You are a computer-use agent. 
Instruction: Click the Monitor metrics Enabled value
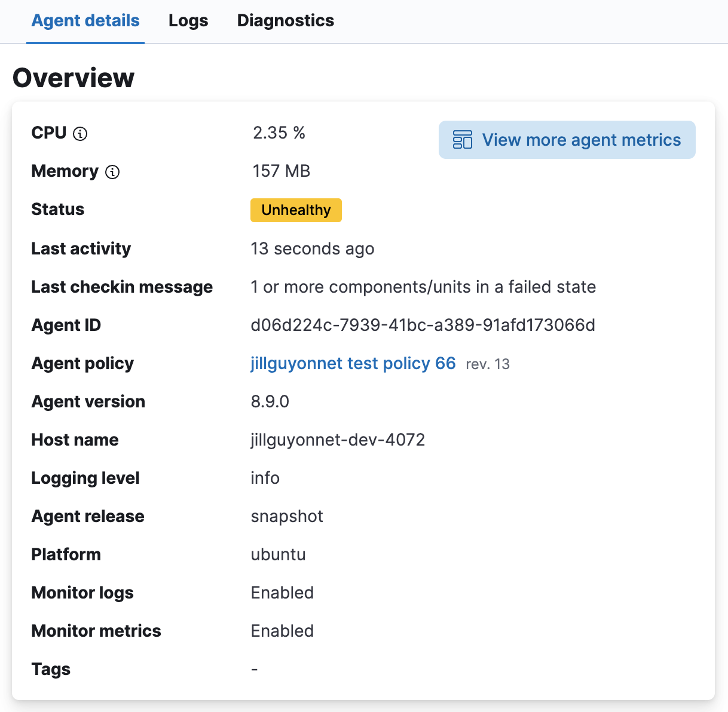click(x=282, y=631)
